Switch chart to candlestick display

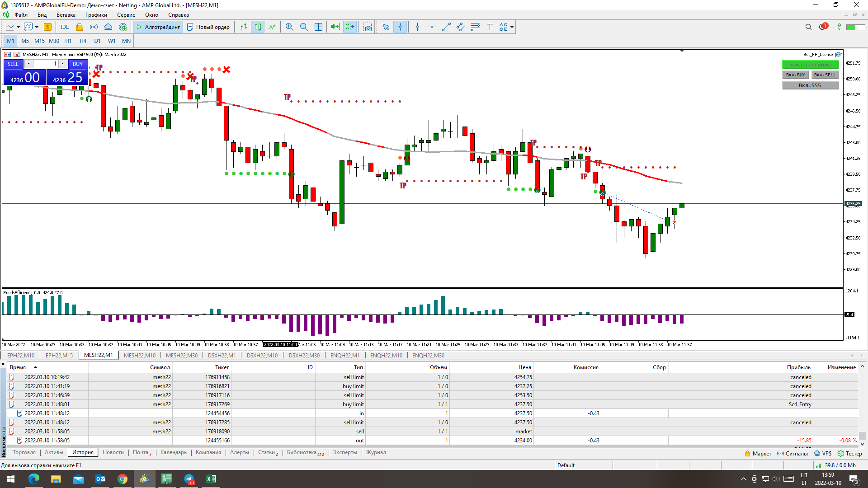click(x=258, y=27)
